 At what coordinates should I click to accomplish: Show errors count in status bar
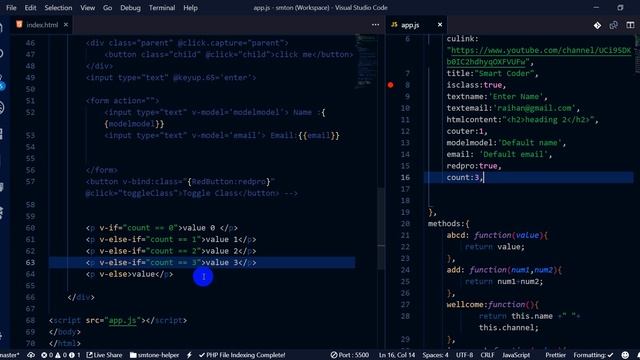pyautogui.click(x=47, y=355)
